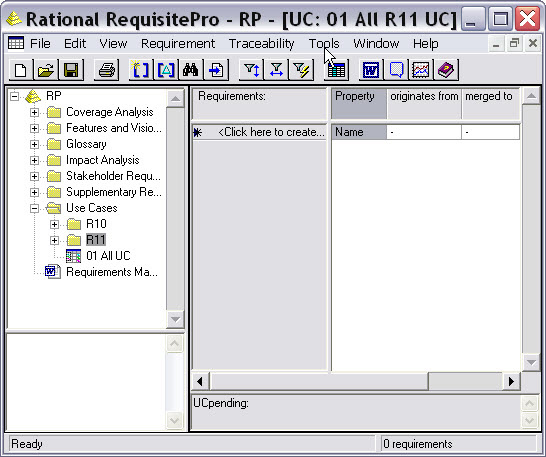Collapse the Use Cases folder
This screenshot has height=457, width=546.
coord(34,208)
